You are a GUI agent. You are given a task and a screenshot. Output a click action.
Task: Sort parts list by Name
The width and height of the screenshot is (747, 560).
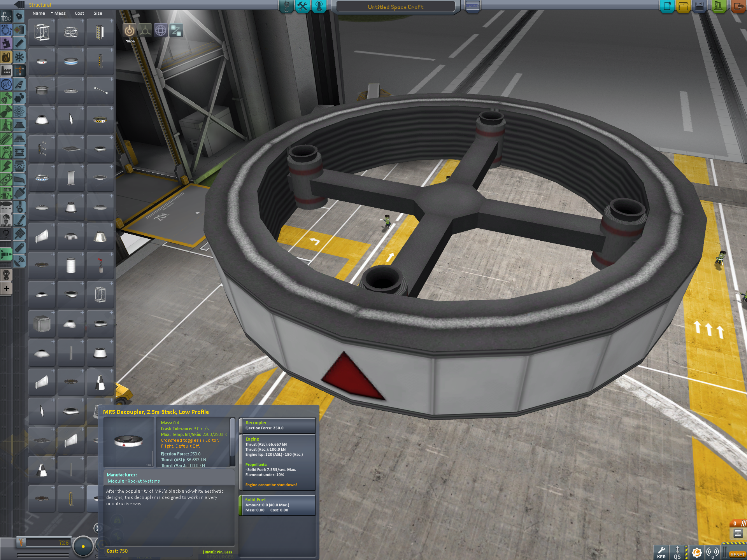[x=39, y=13]
